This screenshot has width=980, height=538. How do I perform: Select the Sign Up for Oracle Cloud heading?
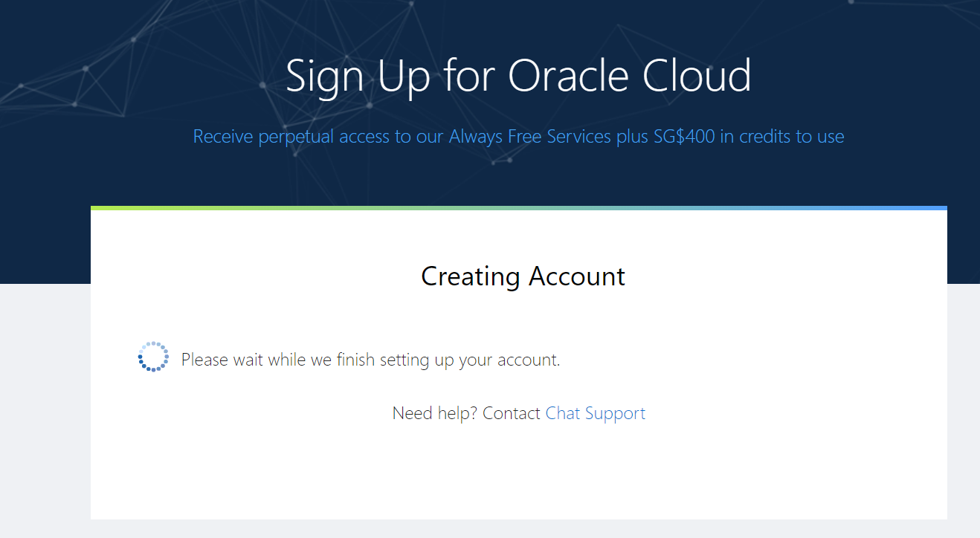click(518, 75)
